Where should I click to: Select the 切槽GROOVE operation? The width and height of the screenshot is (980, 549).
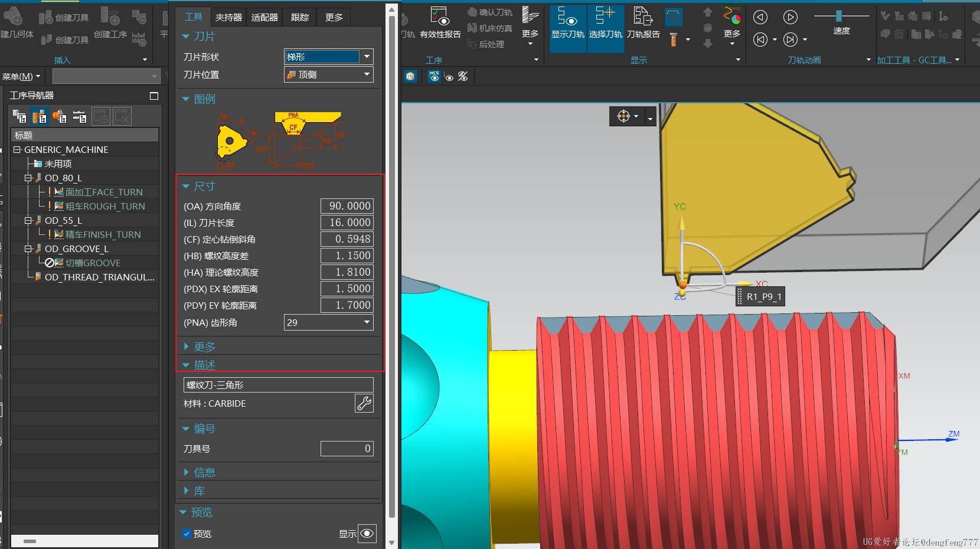click(93, 263)
